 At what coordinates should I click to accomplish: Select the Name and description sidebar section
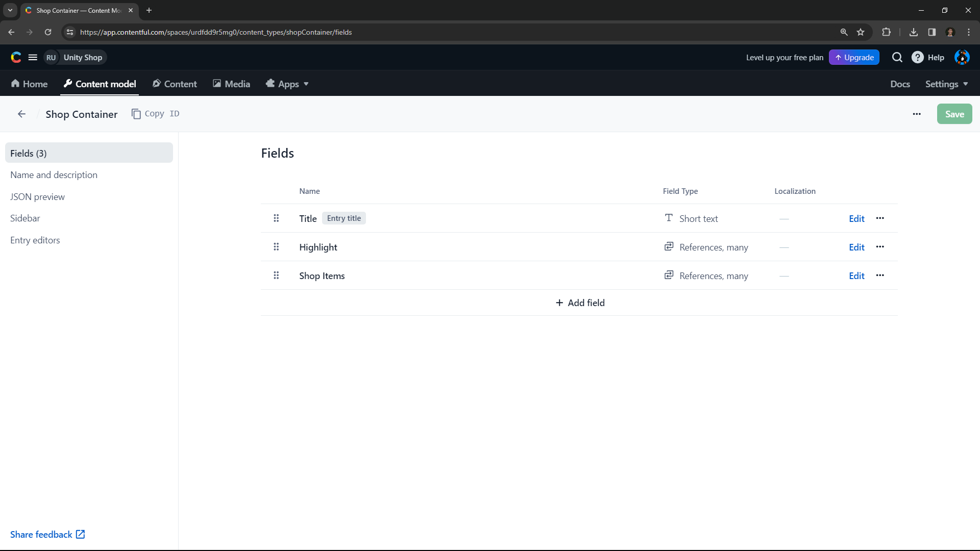[54, 174]
